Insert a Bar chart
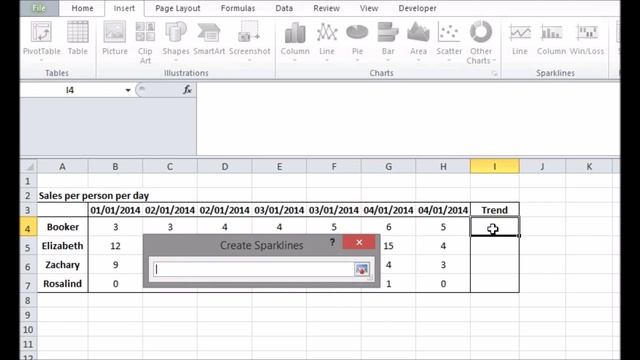The width and height of the screenshot is (640, 360). 388,41
